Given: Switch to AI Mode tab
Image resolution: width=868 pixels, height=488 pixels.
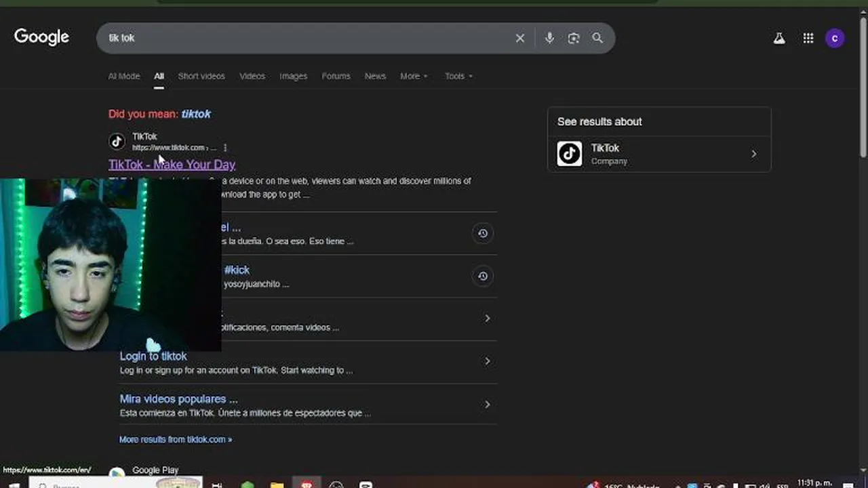Looking at the screenshot, I should 124,76.
